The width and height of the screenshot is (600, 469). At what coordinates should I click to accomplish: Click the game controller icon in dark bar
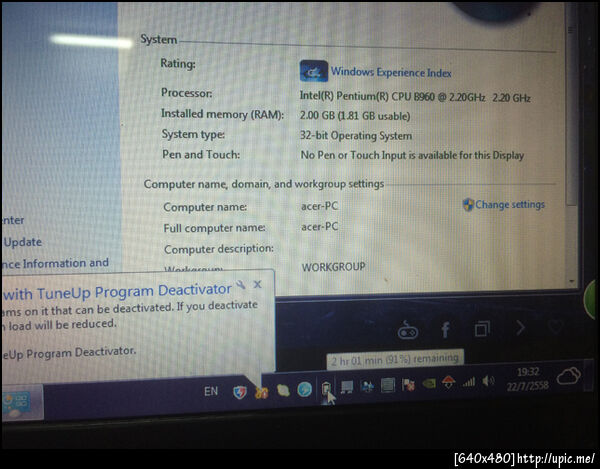(x=408, y=330)
